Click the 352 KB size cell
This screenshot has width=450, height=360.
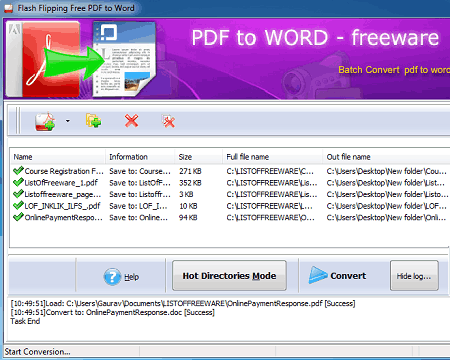click(190, 183)
